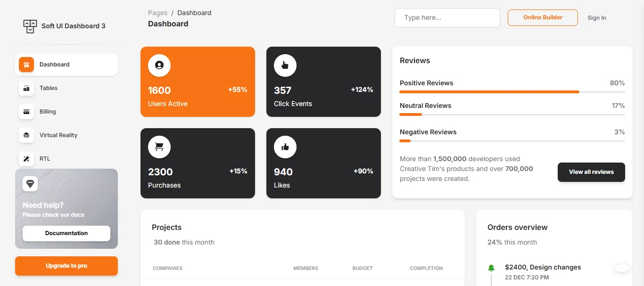The width and height of the screenshot is (644, 286).
Task: Click the RTL tools icon in sidebar
Action: pos(26,159)
